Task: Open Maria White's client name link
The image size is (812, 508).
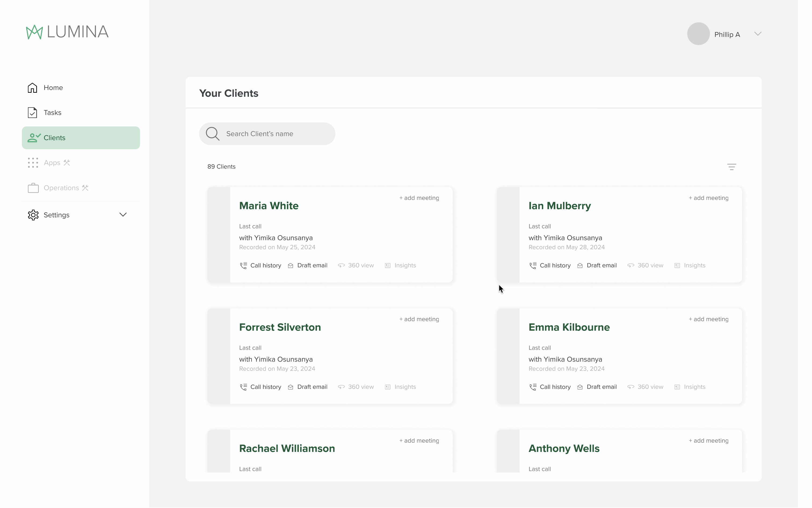Action: point(269,206)
